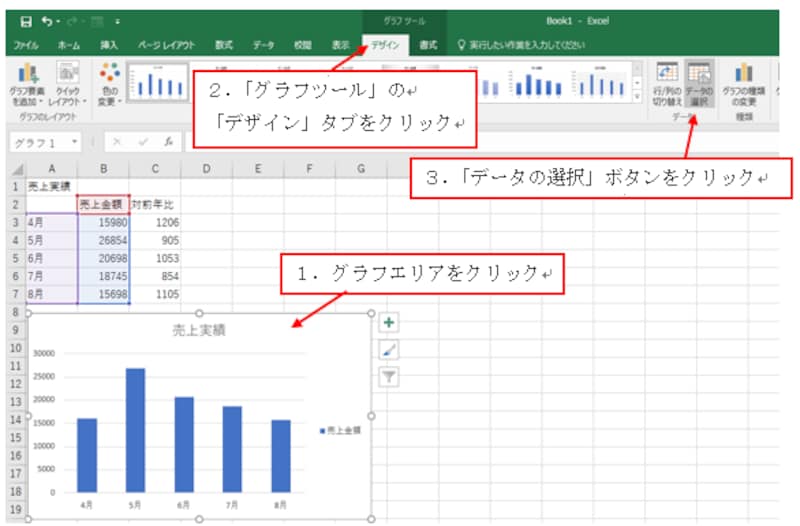The width and height of the screenshot is (800, 526).
Task: Select the 書式 tab under グラフツール
Action: click(428, 45)
